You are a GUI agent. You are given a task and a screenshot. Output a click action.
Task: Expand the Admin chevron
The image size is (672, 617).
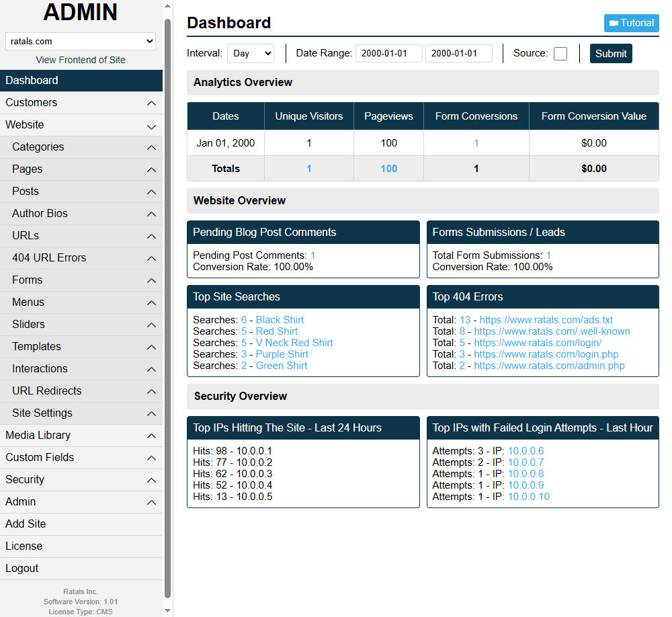(x=151, y=503)
